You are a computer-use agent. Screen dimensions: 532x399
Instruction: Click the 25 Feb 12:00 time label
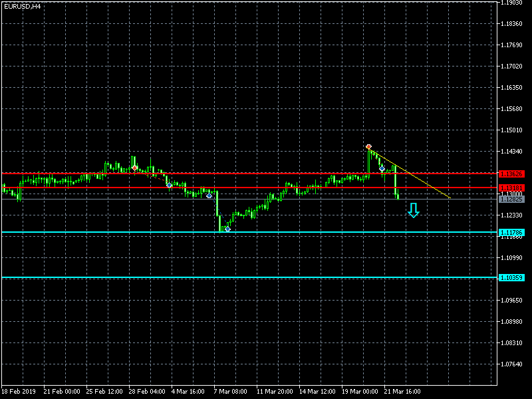(104, 392)
